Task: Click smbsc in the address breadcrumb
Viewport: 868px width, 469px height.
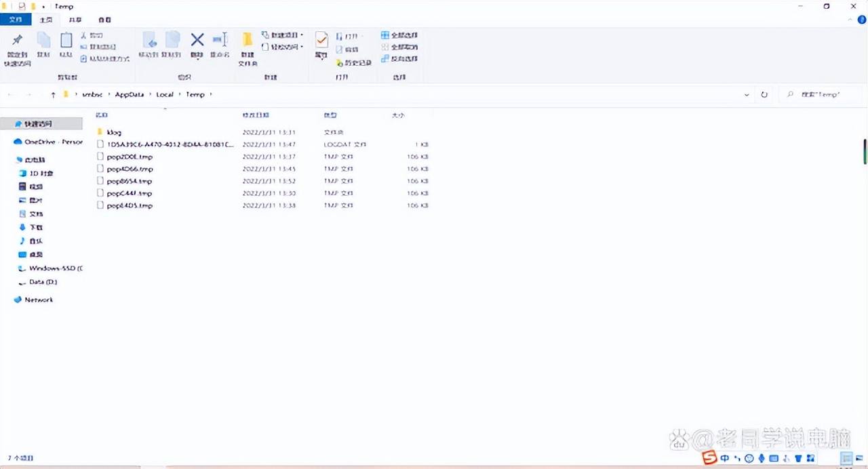Action: coord(92,95)
